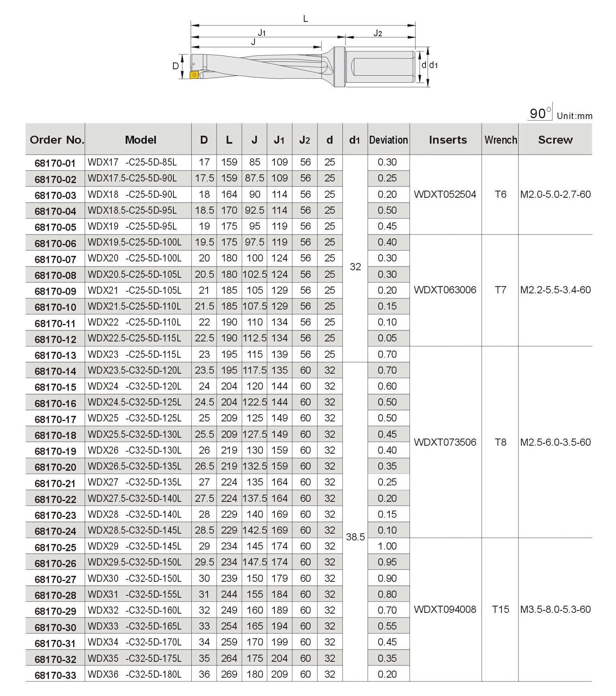
Task: Click the d1 value 38.5
Action: tap(355, 537)
